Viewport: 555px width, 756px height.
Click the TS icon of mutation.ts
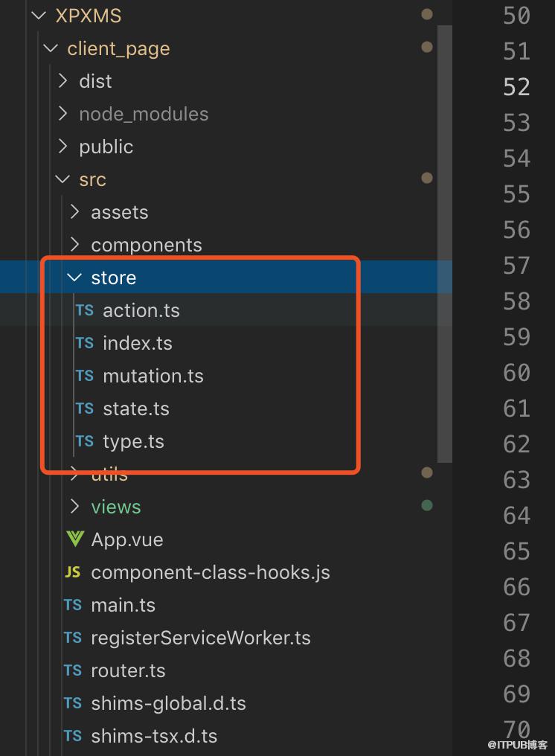[x=85, y=376]
